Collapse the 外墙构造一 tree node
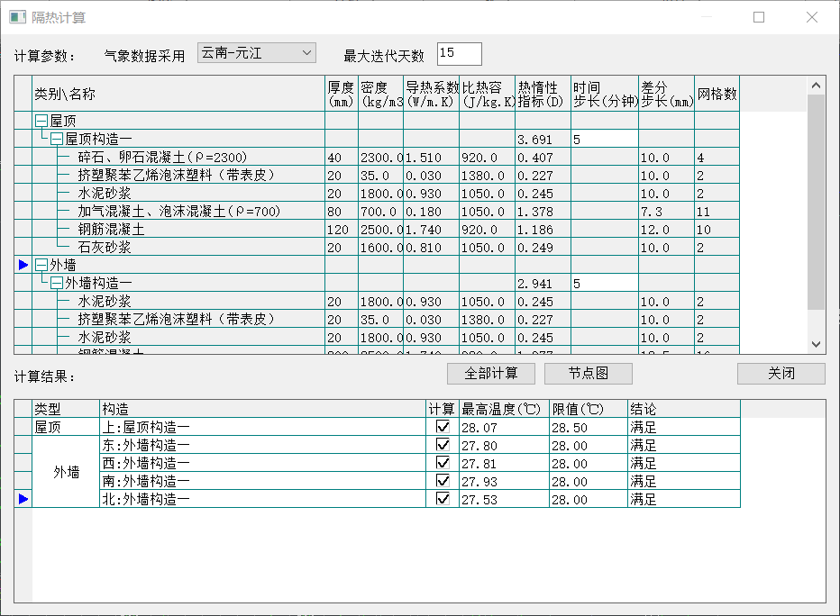Screen dimensions: 840x616 click(x=57, y=283)
